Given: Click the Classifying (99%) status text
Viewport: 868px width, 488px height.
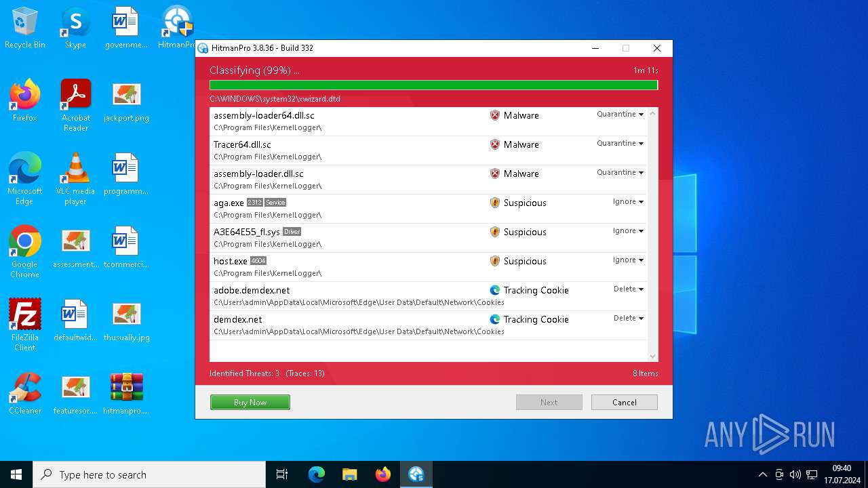Looking at the screenshot, I should (x=254, y=70).
